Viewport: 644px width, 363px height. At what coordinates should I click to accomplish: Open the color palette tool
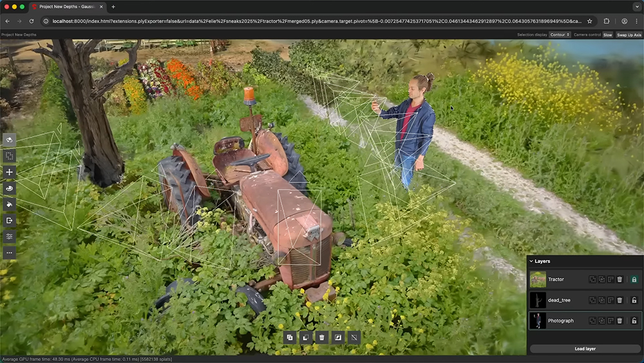[10, 188]
